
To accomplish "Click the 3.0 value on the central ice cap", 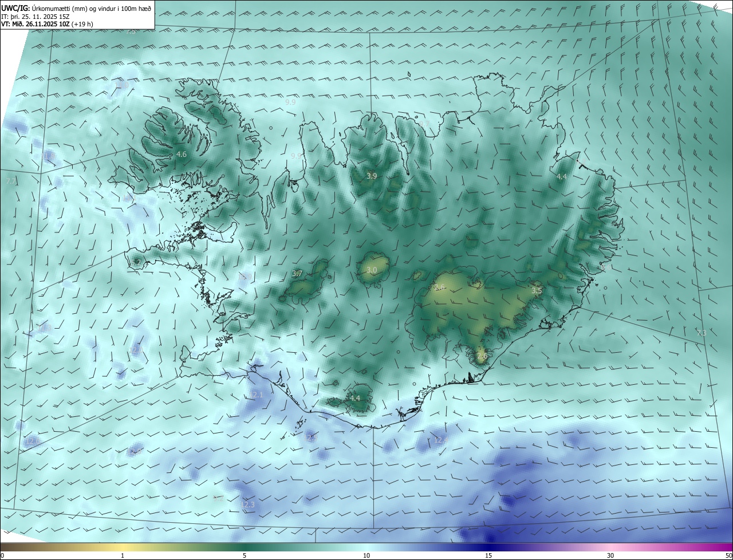I will 372,270.
